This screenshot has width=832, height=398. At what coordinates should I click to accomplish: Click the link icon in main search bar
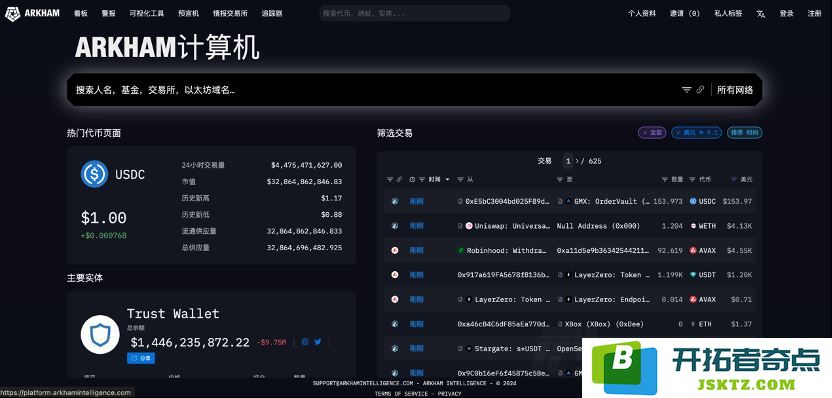pos(700,90)
